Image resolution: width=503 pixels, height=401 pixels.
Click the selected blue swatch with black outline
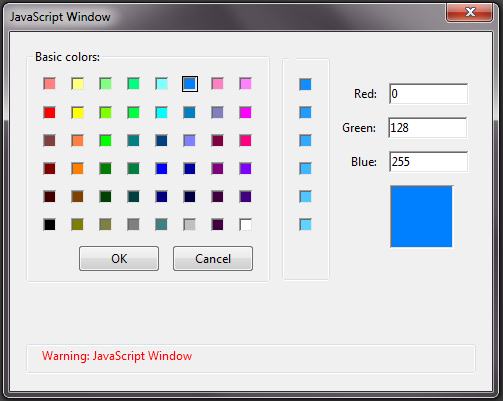190,84
